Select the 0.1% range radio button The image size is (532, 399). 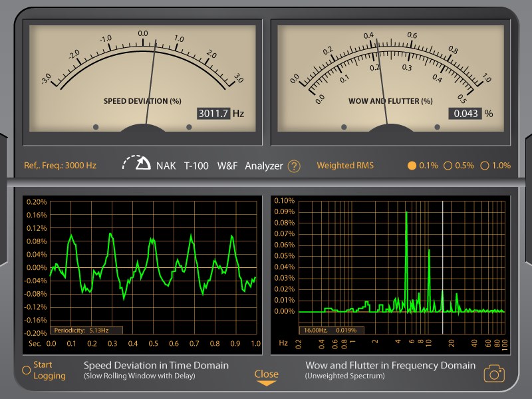point(412,166)
